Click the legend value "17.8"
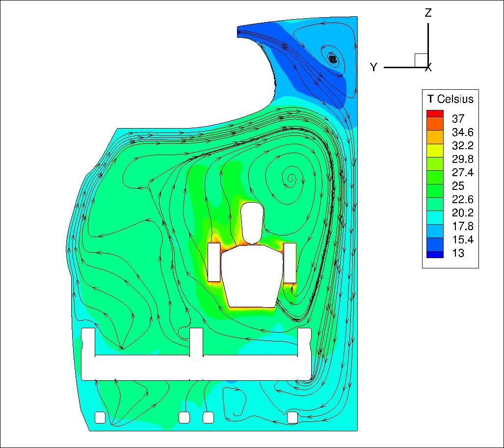Screen dimensions: 504x448 463,226
